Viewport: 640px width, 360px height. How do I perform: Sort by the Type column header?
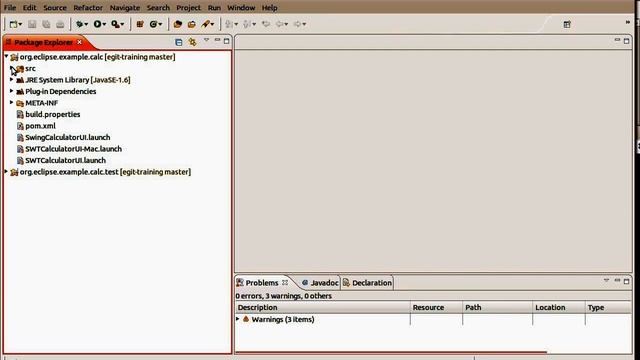[x=608, y=307]
